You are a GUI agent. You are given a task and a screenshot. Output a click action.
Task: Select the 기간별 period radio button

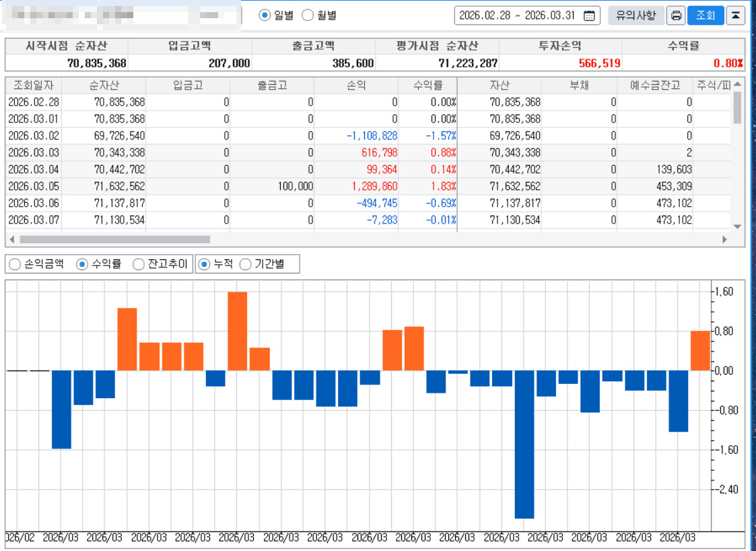(246, 264)
